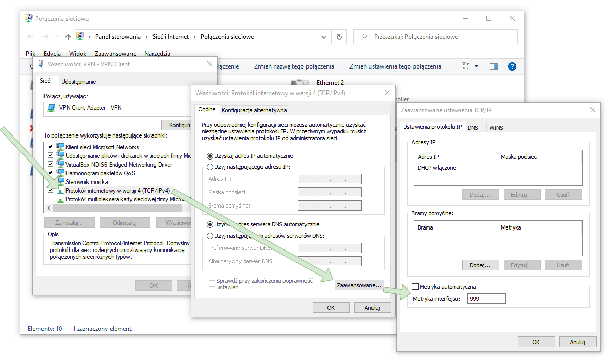Image resolution: width=612 pixels, height=364 pixels.
Task: Toggle the preview pane icon
Action: [493, 66]
